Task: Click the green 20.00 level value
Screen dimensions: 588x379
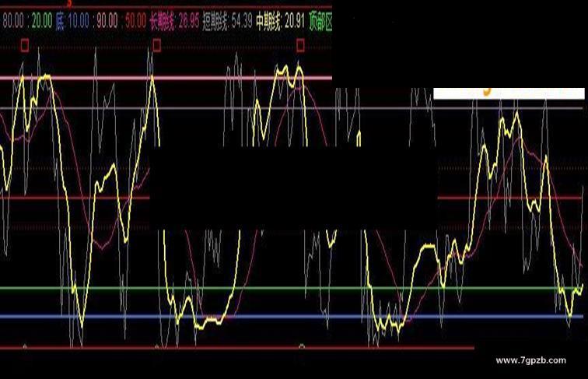Action: tap(42, 21)
